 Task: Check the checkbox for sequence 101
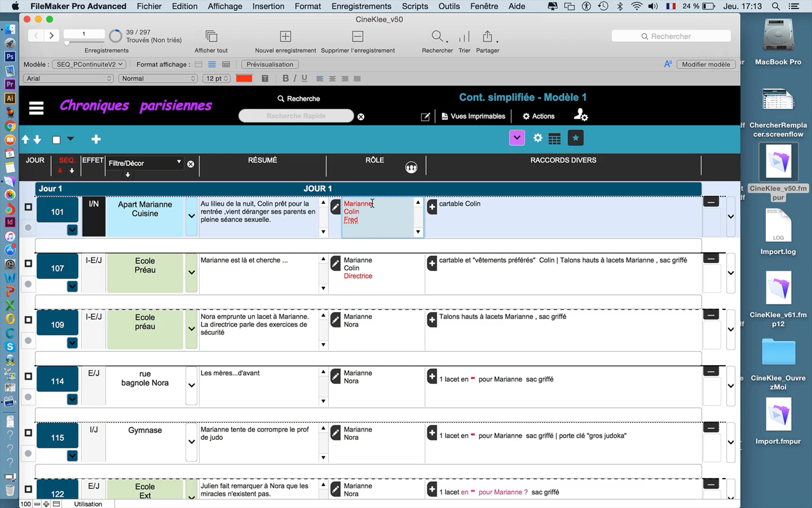(x=28, y=207)
